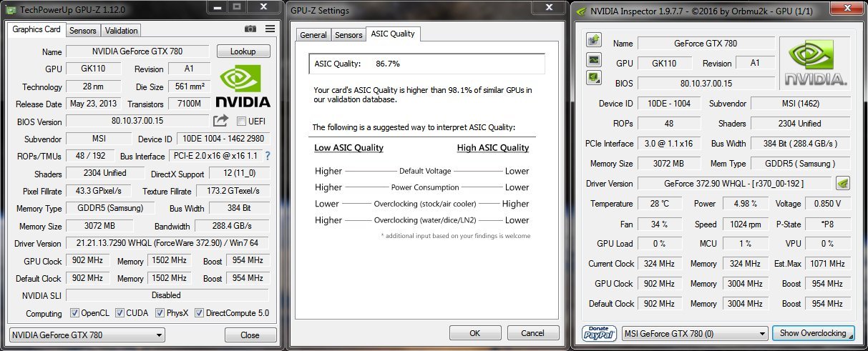Click the NVIDIA logo in NVIDIA Inspector
Screen dimensions: 868x351
(816, 63)
